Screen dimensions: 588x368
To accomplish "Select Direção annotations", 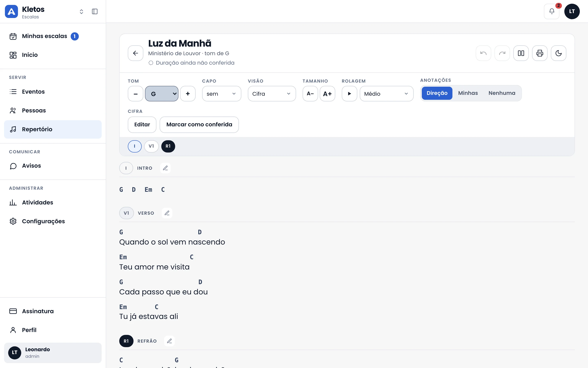I will click(437, 93).
